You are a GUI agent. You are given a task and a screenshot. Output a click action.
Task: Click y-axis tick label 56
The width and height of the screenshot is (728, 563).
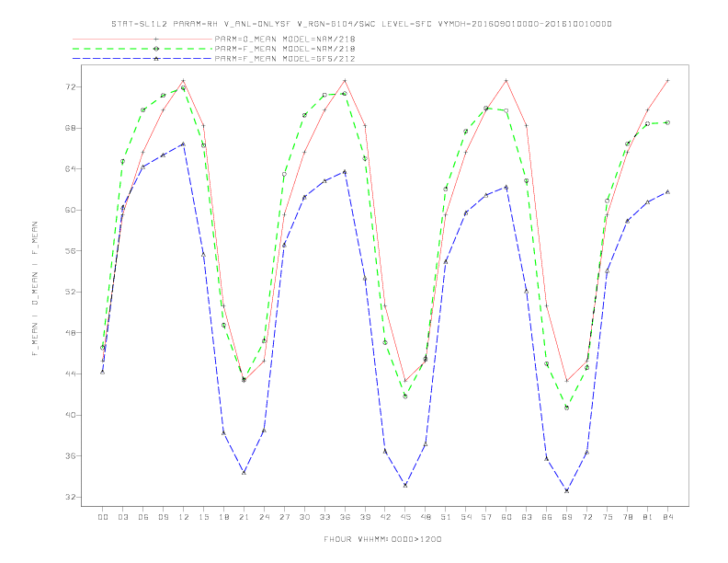tap(72, 251)
